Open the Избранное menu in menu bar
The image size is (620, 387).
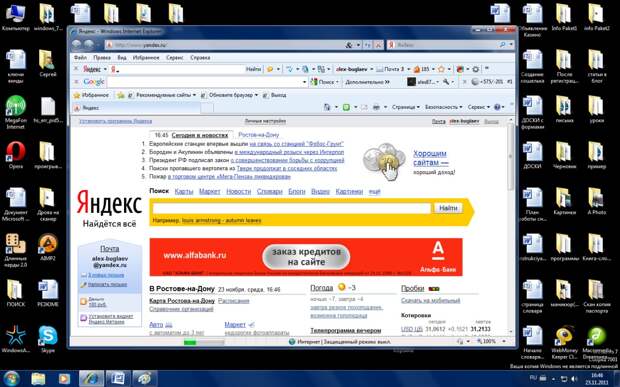(x=146, y=58)
